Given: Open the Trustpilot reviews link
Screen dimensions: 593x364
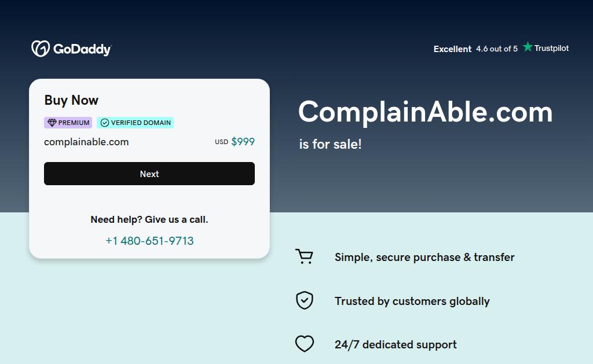Looking at the screenshot, I should pyautogui.click(x=551, y=49).
